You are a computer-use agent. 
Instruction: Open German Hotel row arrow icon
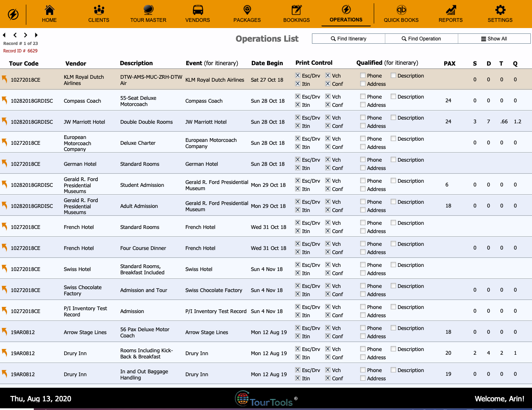[x=5, y=163]
